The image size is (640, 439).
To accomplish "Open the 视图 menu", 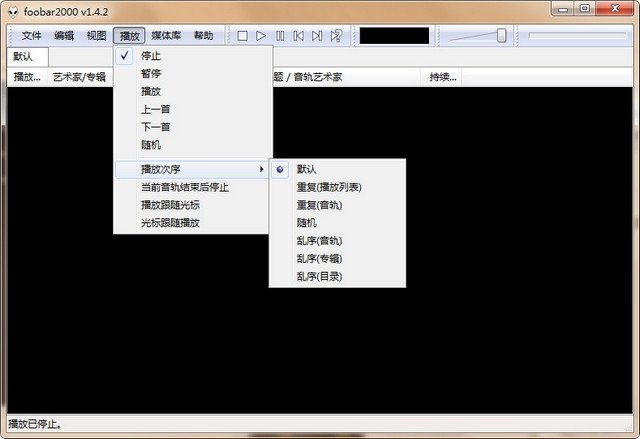I will (x=96, y=36).
